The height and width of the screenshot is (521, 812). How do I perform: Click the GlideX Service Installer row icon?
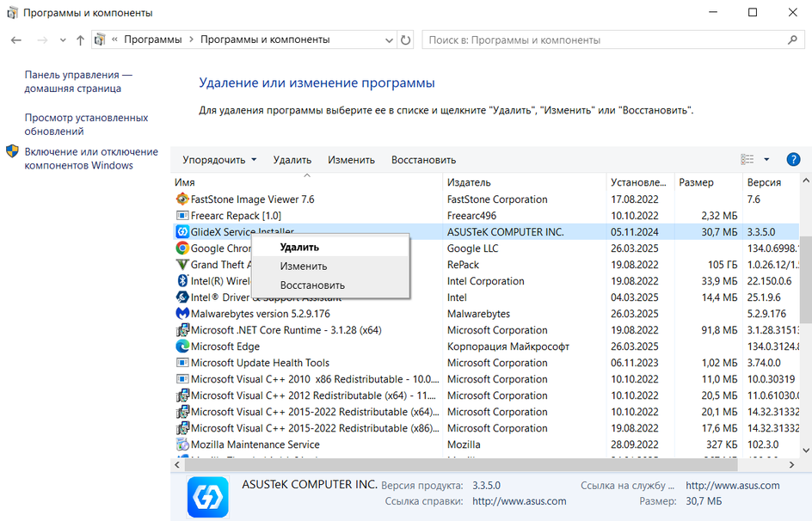(182, 232)
